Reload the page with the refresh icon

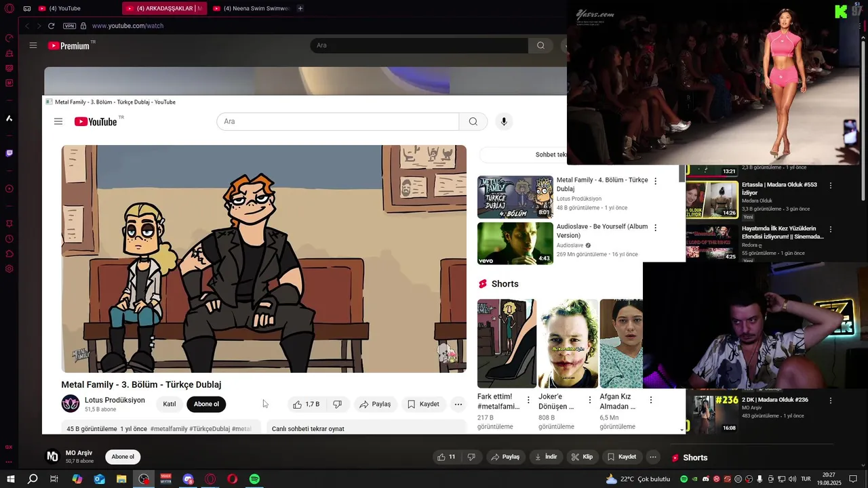51,26
